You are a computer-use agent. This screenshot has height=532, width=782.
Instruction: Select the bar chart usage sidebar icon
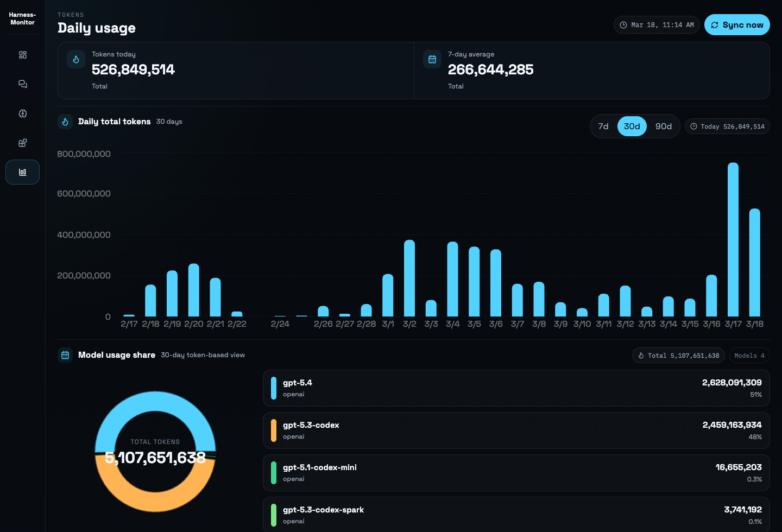click(x=22, y=172)
